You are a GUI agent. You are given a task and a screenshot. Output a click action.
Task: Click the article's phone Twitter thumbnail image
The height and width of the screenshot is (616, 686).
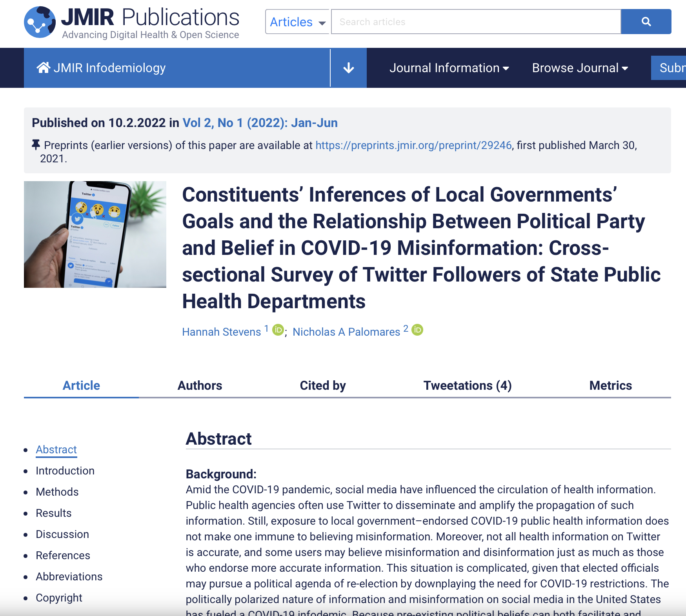point(95,234)
